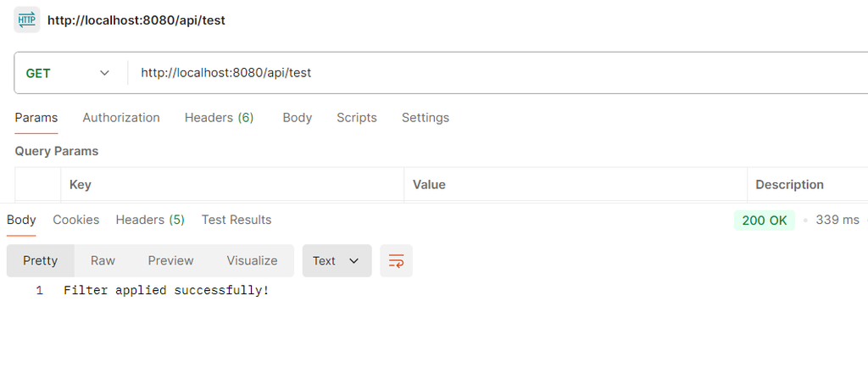Switch to the request Params tab
Image resolution: width=868 pixels, height=385 pixels.
[x=36, y=117]
